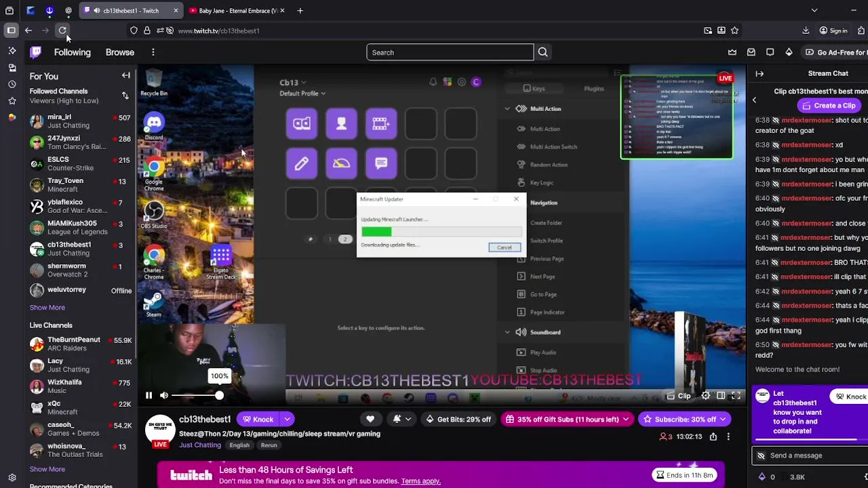Reload the page in the browser

[62, 30]
